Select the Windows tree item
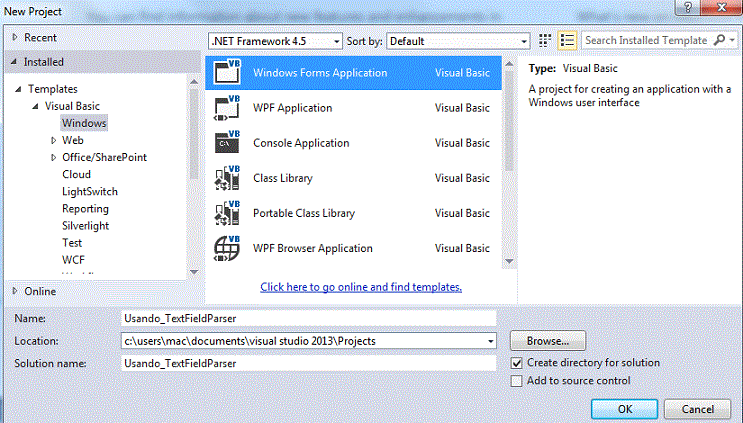The height and width of the screenshot is (423, 743). (84, 123)
